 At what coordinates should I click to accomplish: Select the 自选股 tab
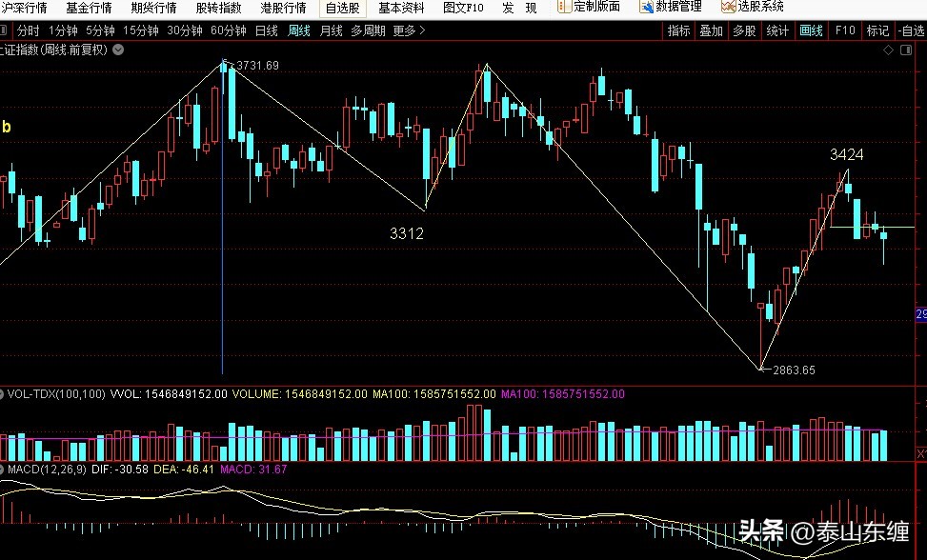343,8
